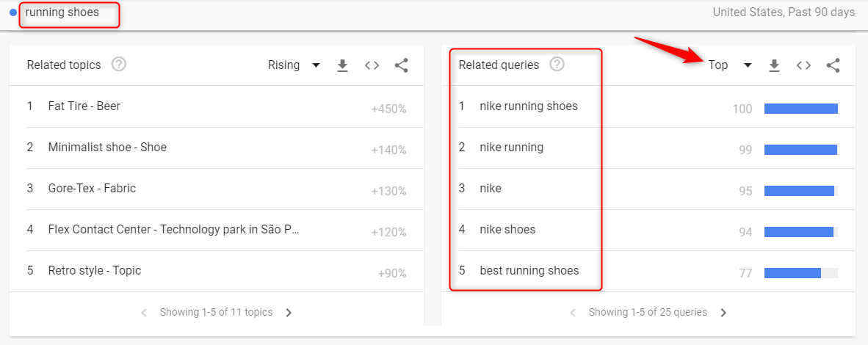Open the Rising sort dropdown

tap(294, 65)
